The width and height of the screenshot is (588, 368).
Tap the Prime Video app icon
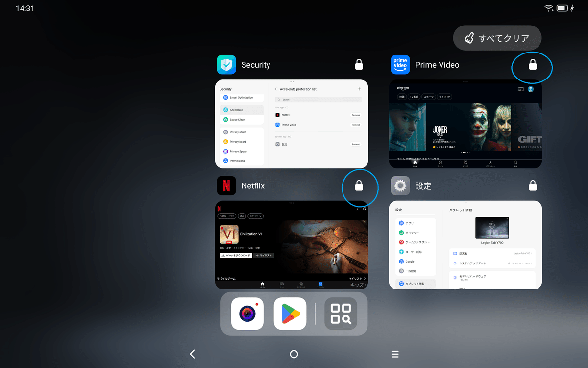[400, 65]
